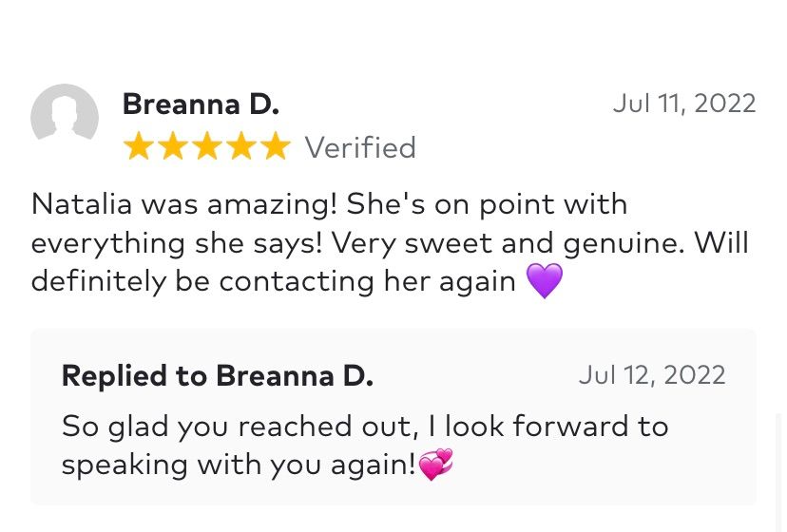Click the text speaking with you again!

point(239,465)
